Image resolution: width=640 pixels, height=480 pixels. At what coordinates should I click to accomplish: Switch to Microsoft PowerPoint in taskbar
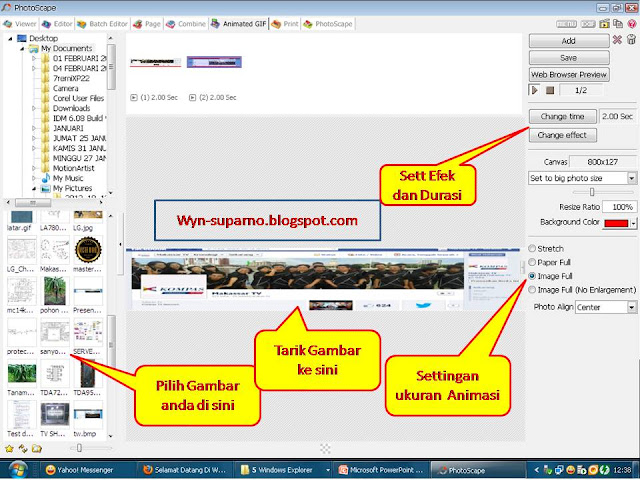[x=382, y=470]
